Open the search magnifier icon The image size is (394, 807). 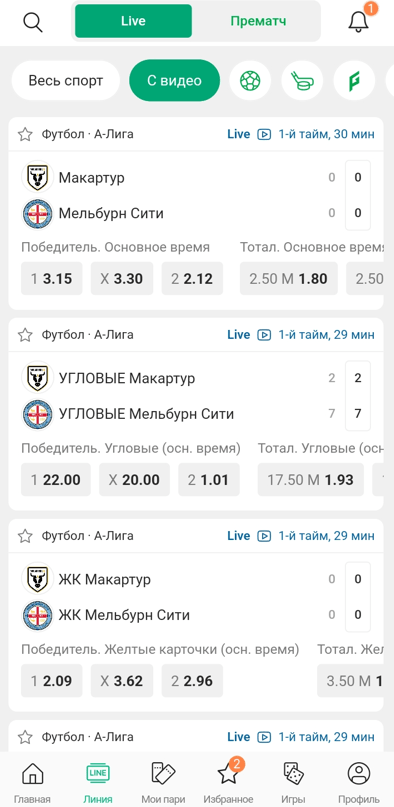point(33,22)
